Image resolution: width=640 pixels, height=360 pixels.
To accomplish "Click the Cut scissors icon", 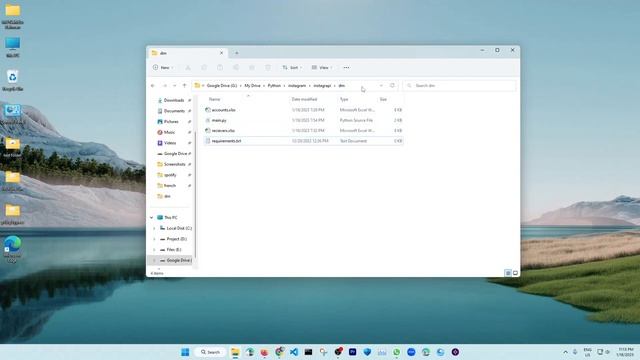I will tap(188, 68).
